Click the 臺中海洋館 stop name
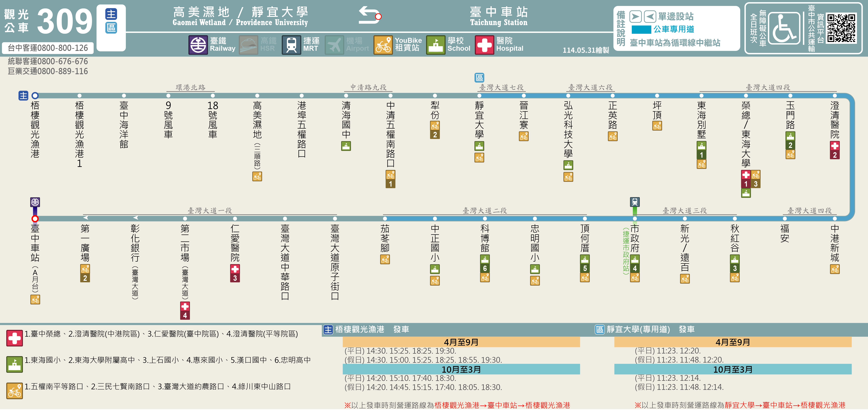The height and width of the screenshot is (410, 868). pos(124,125)
